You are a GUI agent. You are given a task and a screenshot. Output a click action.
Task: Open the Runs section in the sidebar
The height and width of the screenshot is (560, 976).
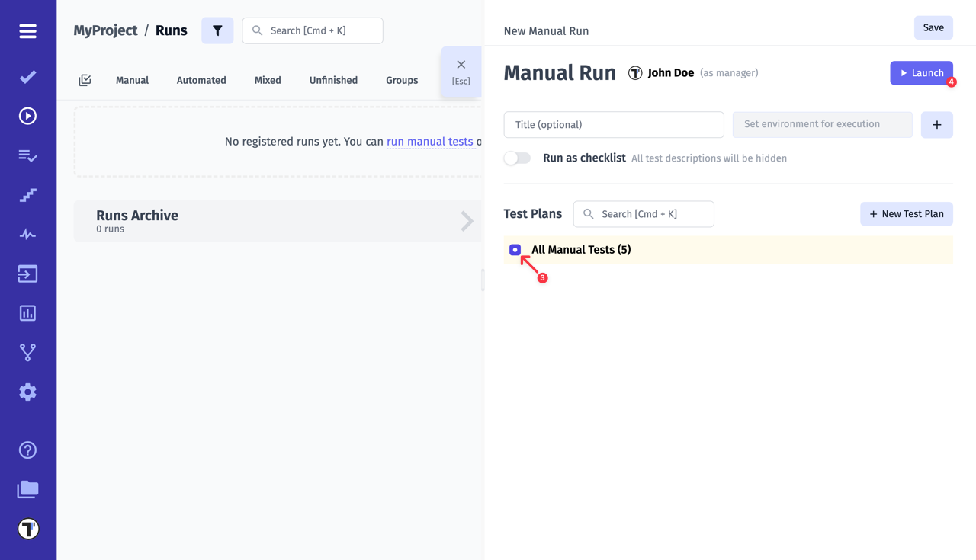pos(27,115)
